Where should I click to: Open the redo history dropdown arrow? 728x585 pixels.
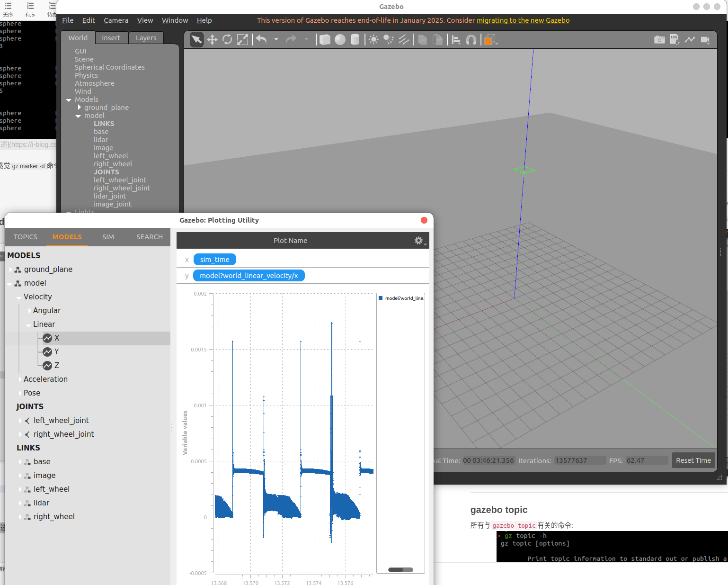tap(306, 40)
